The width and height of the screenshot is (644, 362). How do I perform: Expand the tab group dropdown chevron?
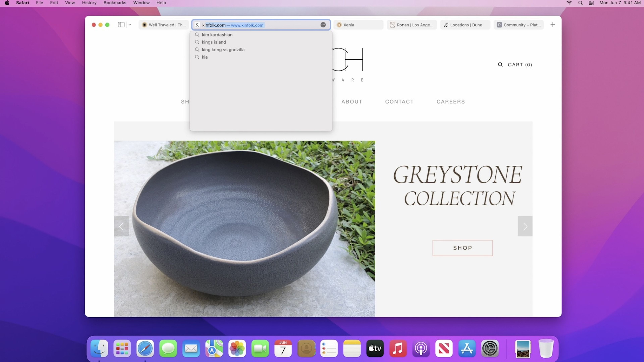(x=130, y=25)
